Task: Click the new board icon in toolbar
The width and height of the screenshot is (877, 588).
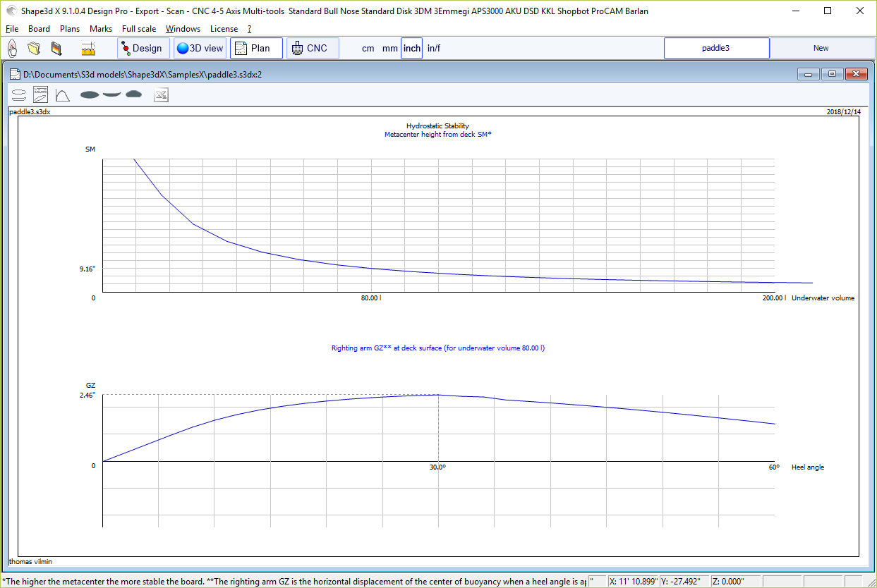Action: coord(12,49)
